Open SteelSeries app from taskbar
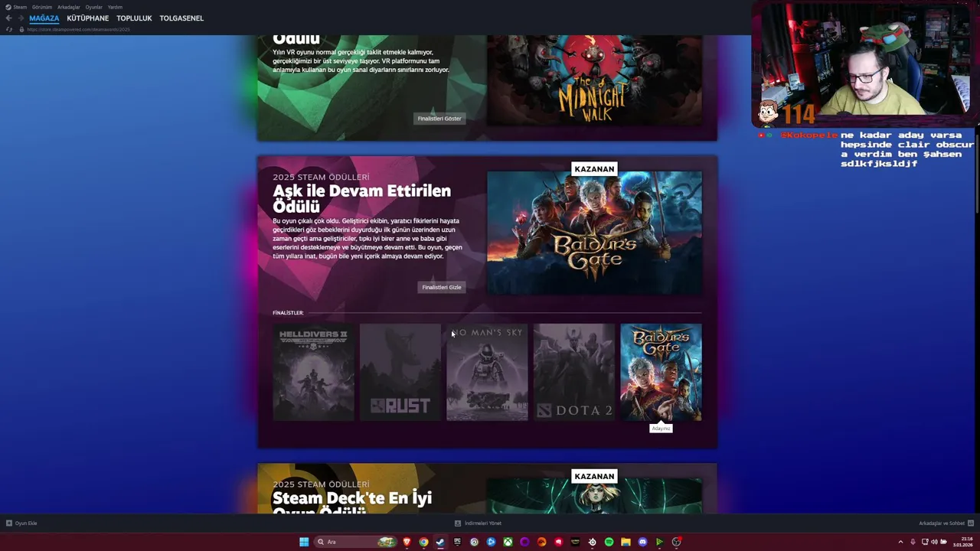Image resolution: width=980 pixels, height=551 pixels. [x=592, y=542]
